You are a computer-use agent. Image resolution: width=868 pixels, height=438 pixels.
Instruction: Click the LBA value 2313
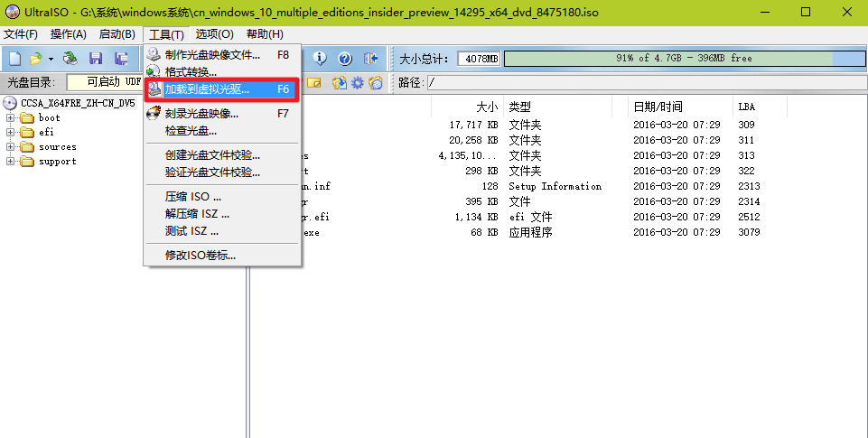(749, 186)
